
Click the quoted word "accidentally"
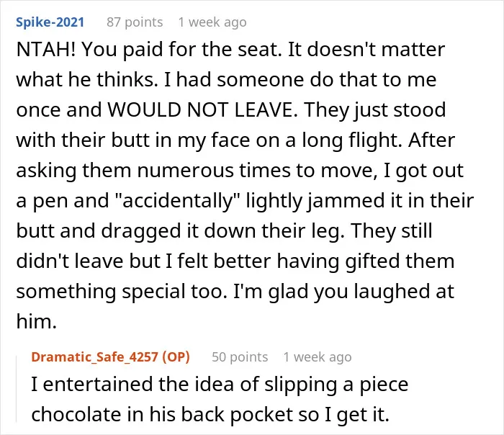coord(177,201)
